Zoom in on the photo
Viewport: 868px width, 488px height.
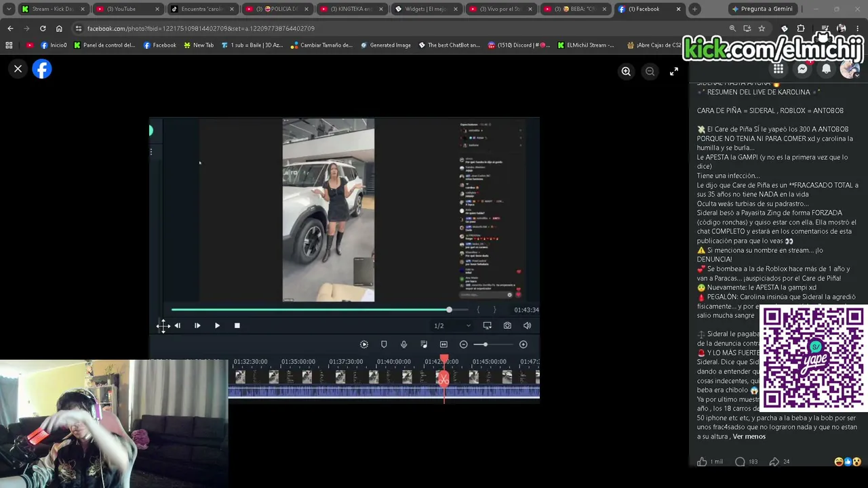[x=626, y=71]
